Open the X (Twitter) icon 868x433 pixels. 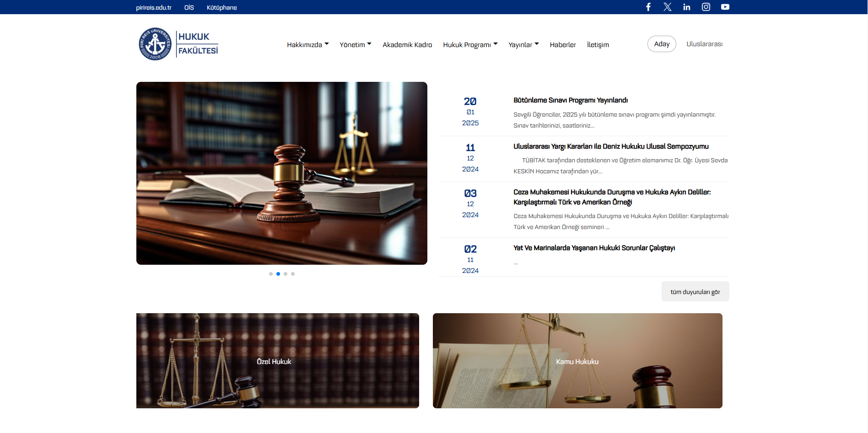tap(668, 7)
